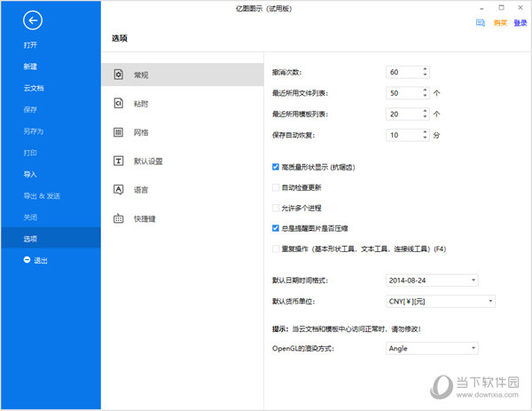Click the feedback chat icon at top right
532x411 pixels.
pos(480,23)
